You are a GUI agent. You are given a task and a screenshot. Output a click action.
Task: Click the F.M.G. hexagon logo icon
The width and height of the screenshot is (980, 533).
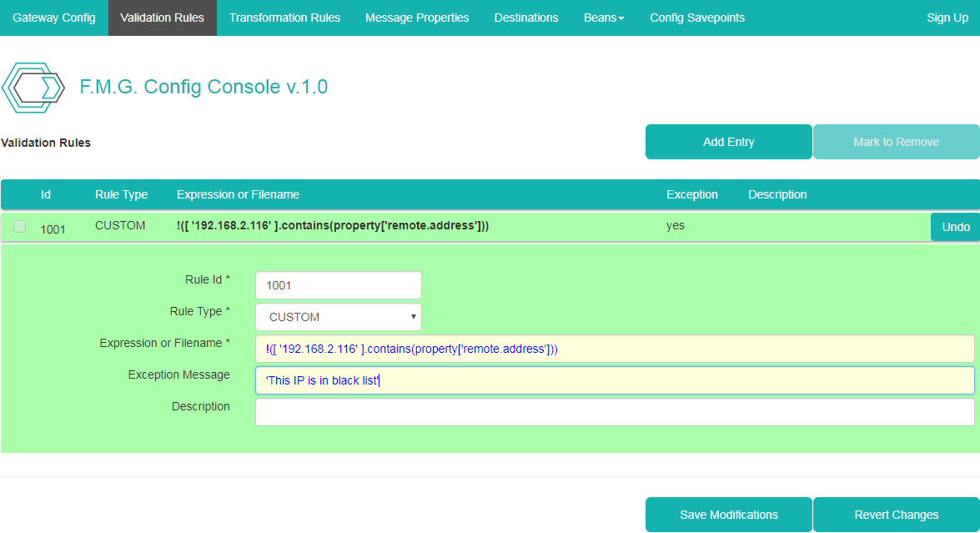pos(33,87)
